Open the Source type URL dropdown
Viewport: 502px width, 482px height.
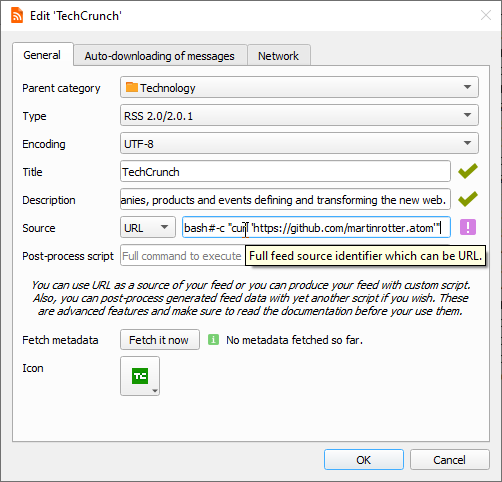(148, 227)
